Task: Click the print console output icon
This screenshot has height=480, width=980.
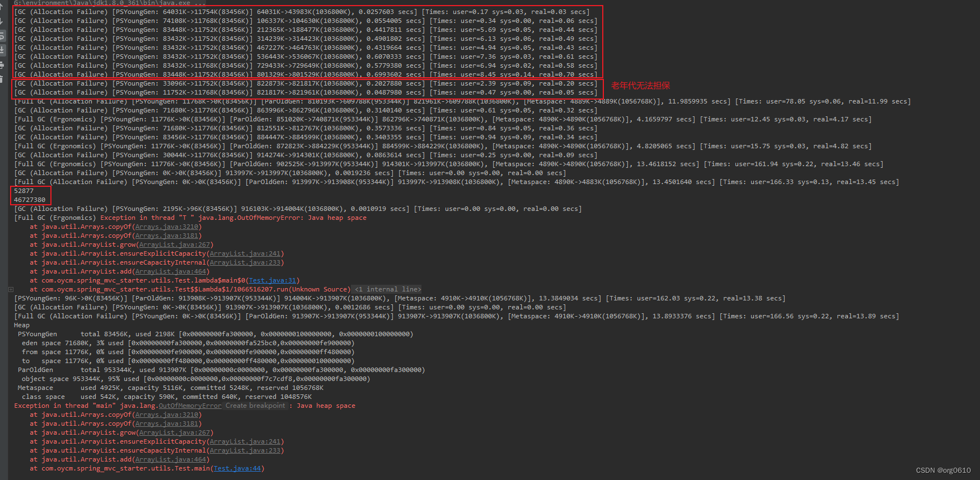Action: [x=2, y=65]
